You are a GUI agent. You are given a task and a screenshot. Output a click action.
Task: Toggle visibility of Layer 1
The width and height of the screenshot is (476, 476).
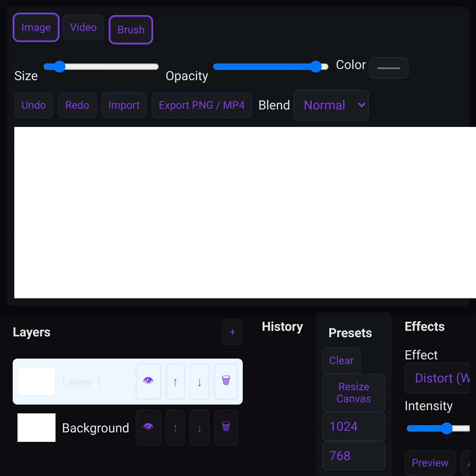[x=148, y=381]
